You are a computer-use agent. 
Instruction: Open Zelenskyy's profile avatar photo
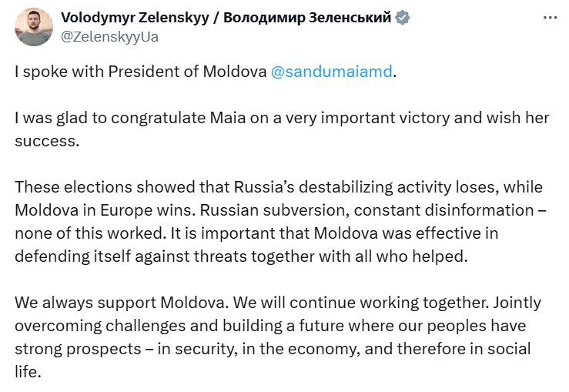click(x=34, y=27)
